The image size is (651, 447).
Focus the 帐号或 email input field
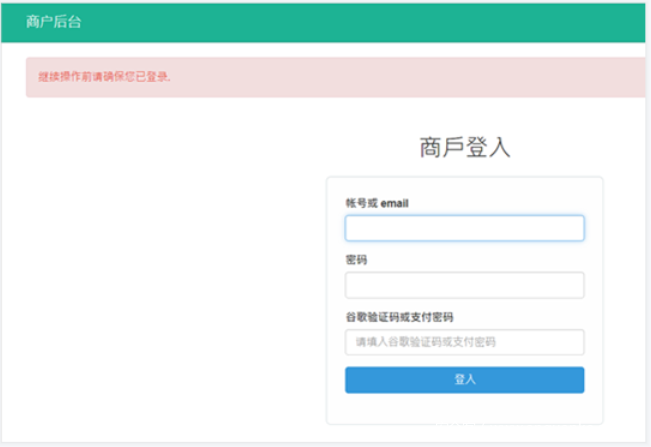click(x=464, y=229)
